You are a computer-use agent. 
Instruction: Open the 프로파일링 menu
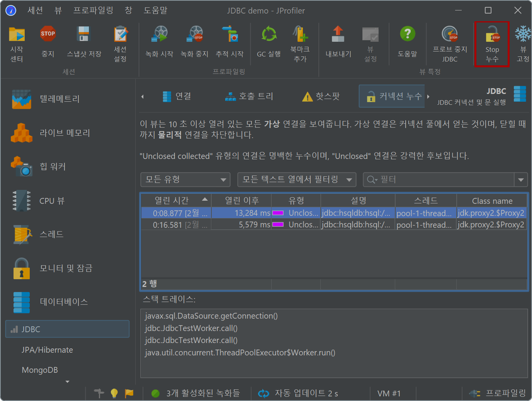93,10
